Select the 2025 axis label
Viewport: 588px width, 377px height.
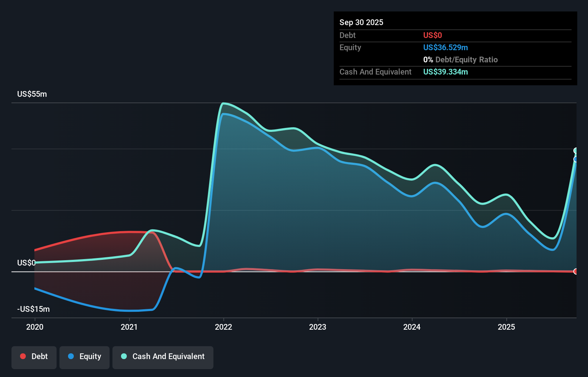click(x=507, y=327)
